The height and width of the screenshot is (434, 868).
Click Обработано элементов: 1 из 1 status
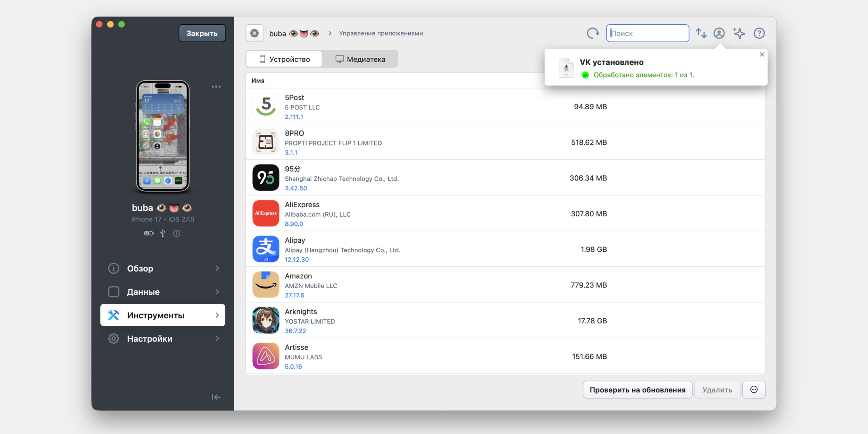pyautogui.click(x=644, y=75)
